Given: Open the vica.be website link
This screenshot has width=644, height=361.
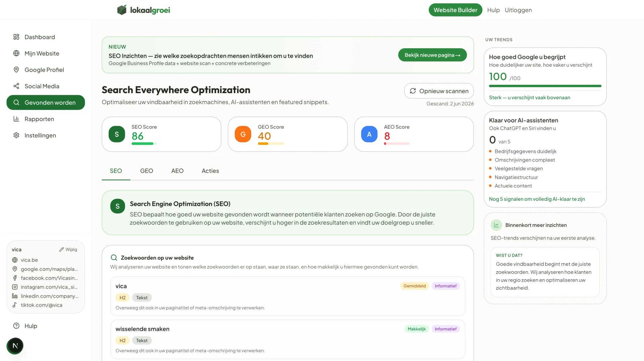Looking at the screenshot, I should tap(29, 260).
